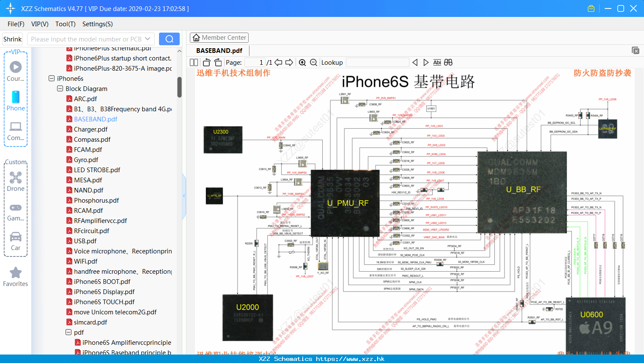Open USB.pdf
This screenshot has height=363, width=644.
85,241
